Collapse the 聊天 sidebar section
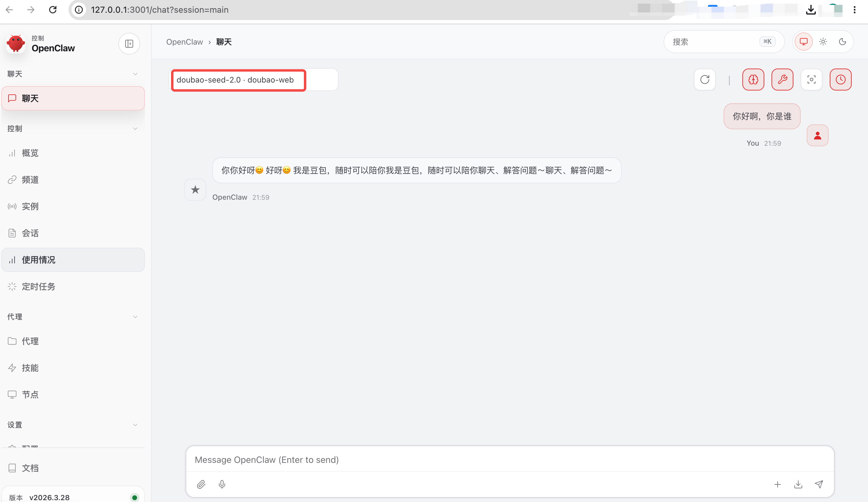Screen dimensions: 868x502 click(x=73, y=74)
